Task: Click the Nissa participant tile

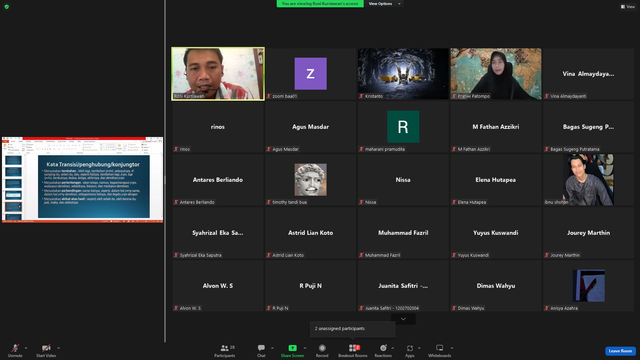Action: (403, 180)
